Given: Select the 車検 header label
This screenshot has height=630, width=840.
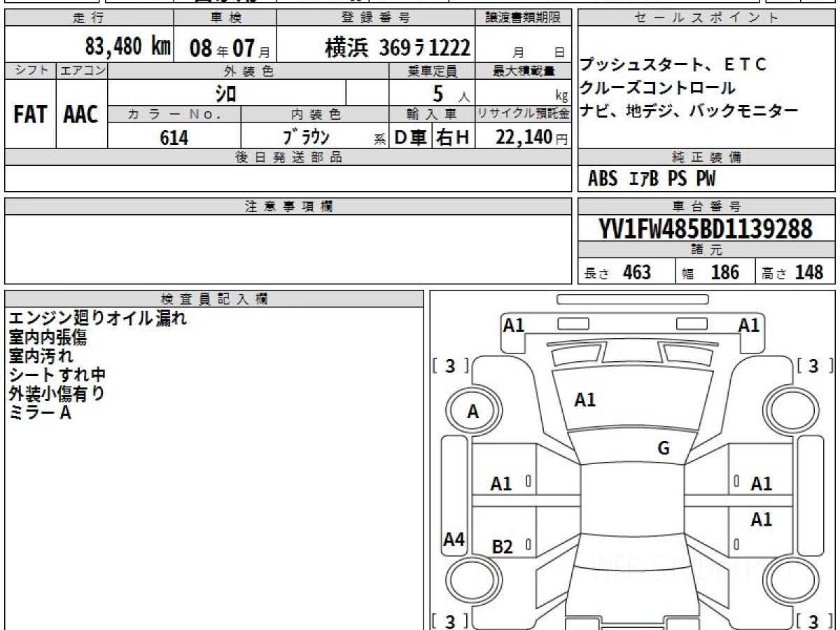Looking at the screenshot, I should pyautogui.click(x=225, y=18).
